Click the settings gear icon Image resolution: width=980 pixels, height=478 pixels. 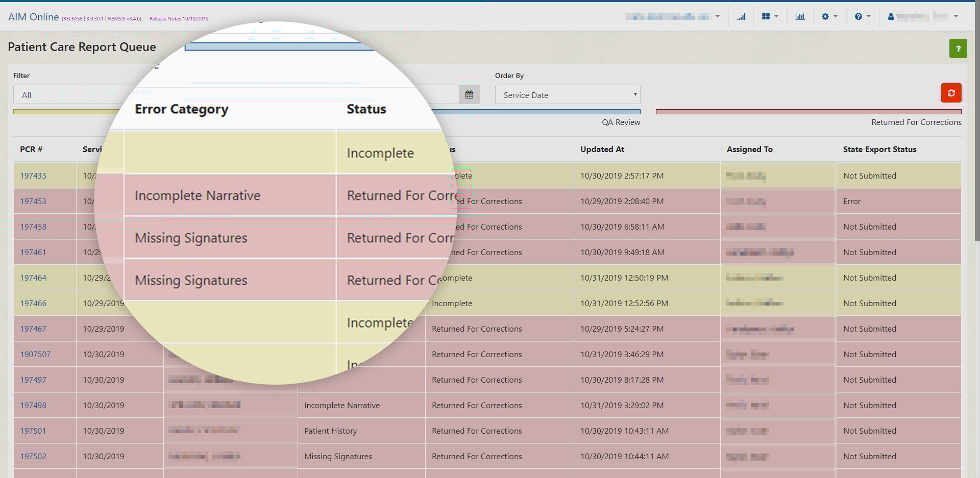point(825,16)
